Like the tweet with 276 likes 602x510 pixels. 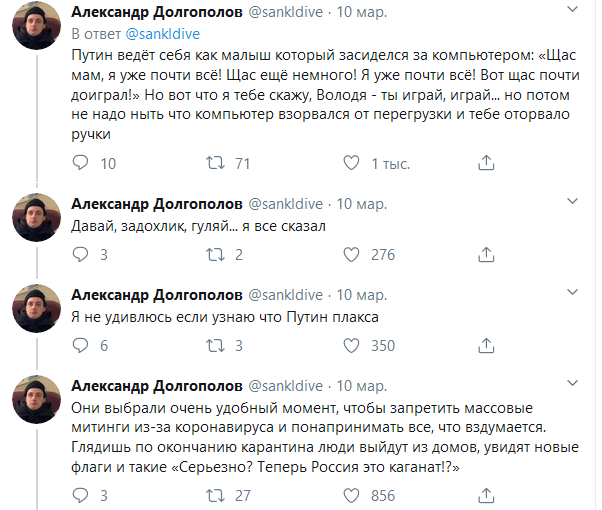coord(351,255)
